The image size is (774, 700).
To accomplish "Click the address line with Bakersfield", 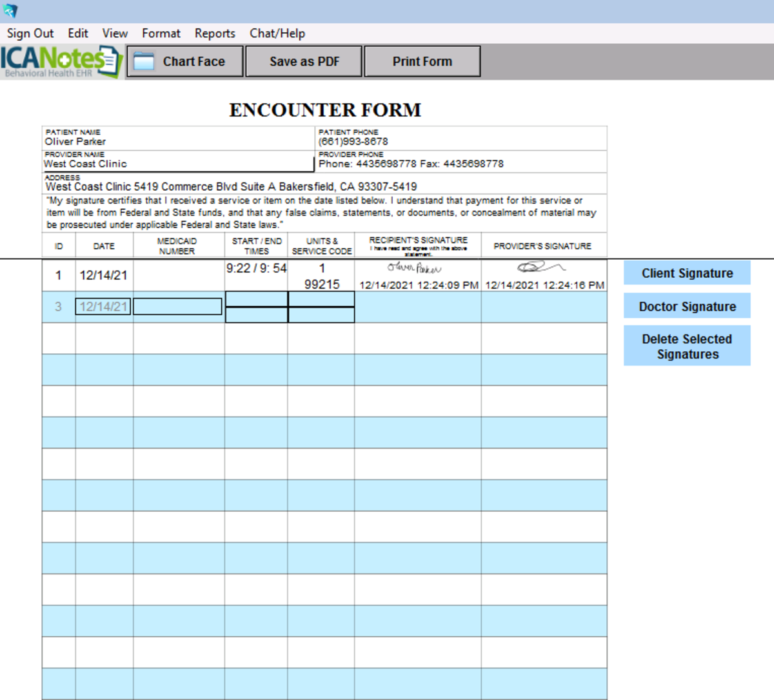I will [231, 187].
